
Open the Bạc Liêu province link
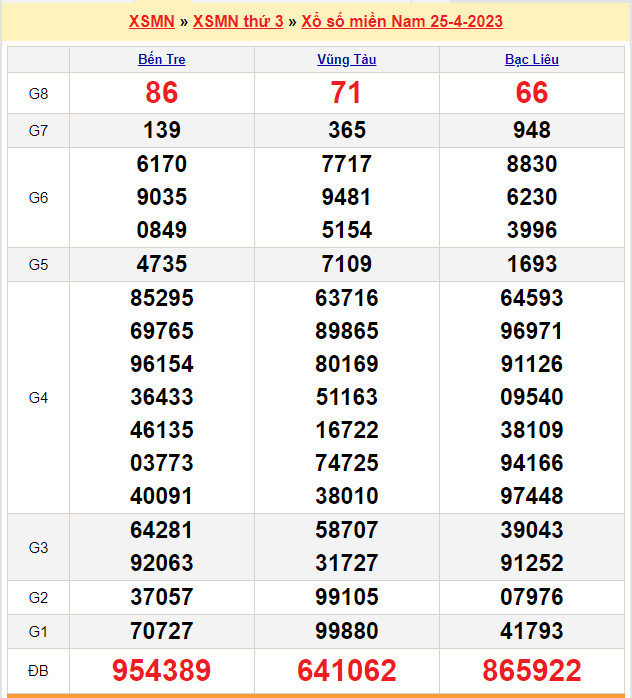(532, 59)
